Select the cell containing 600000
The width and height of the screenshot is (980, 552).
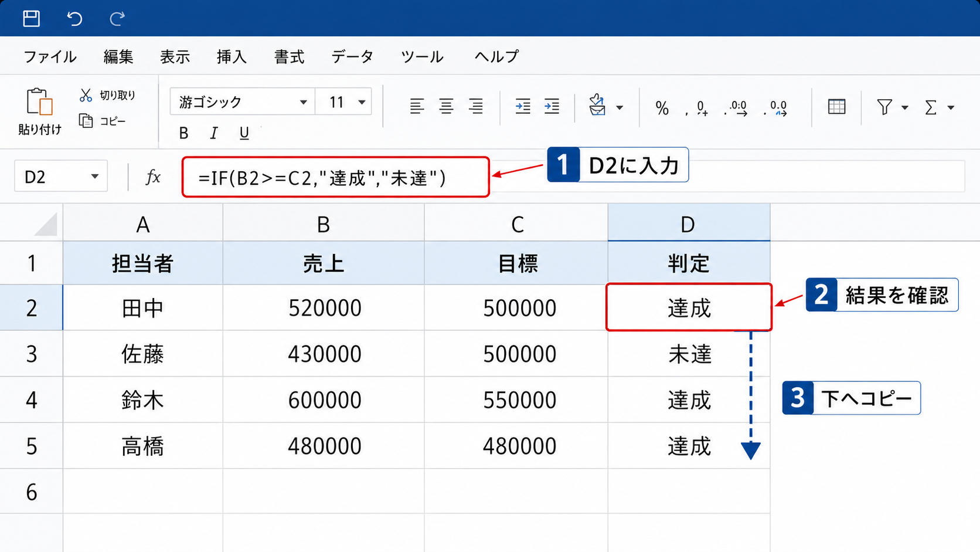[x=324, y=400]
